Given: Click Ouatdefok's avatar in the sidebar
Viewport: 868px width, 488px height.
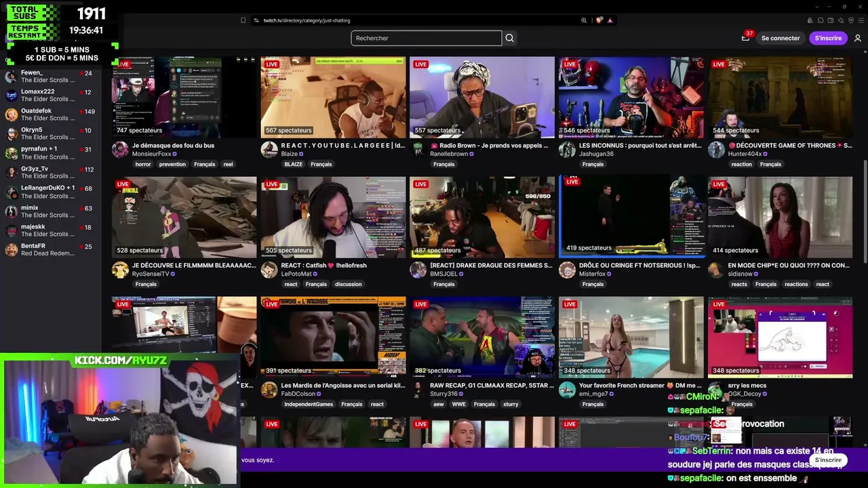Looking at the screenshot, I should tap(11, 115).
